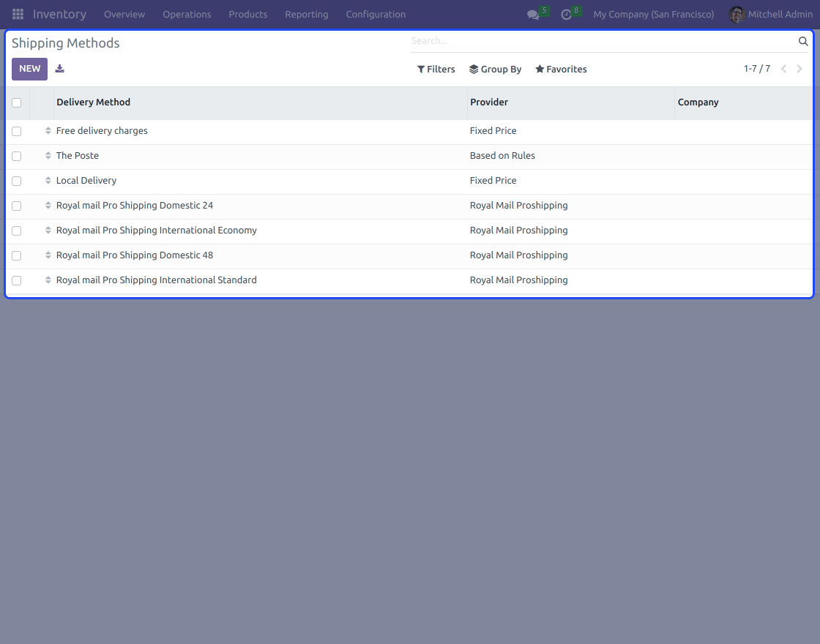Viewport: 820px width, 644px height.
Task: Check Royal mail Pro Shipping Domestic 48
Action: coord(17,255)
